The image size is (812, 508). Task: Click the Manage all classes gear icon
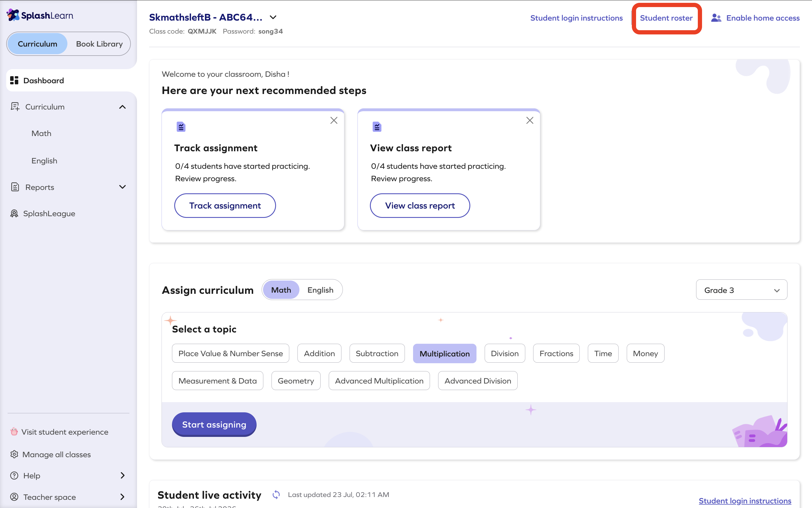14,454
